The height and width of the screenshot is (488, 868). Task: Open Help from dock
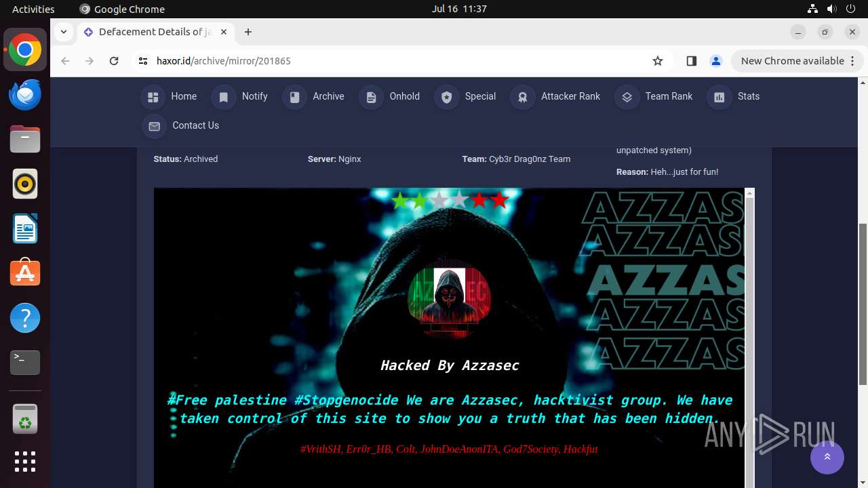pos(25,318)
